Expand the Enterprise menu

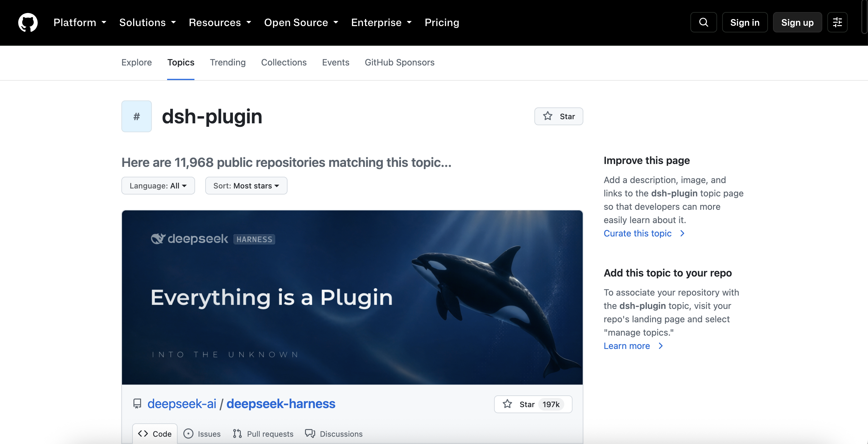coord(382,23)
